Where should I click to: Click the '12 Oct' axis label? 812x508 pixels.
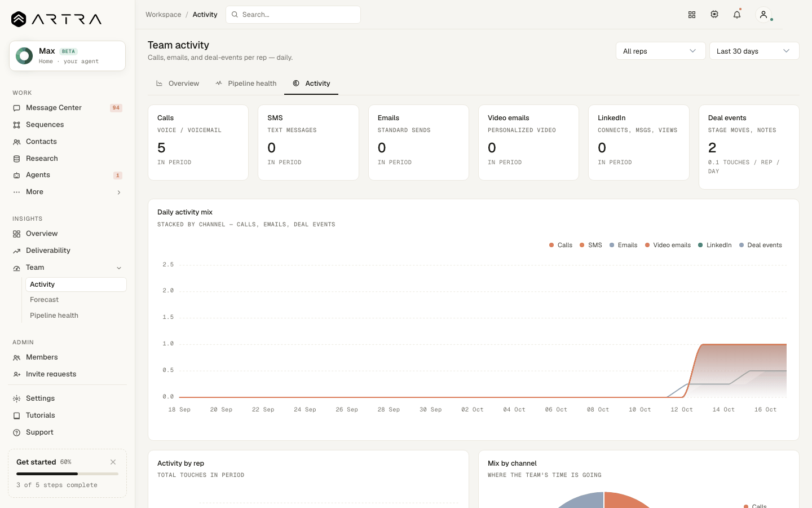click(x=681, y=410)
